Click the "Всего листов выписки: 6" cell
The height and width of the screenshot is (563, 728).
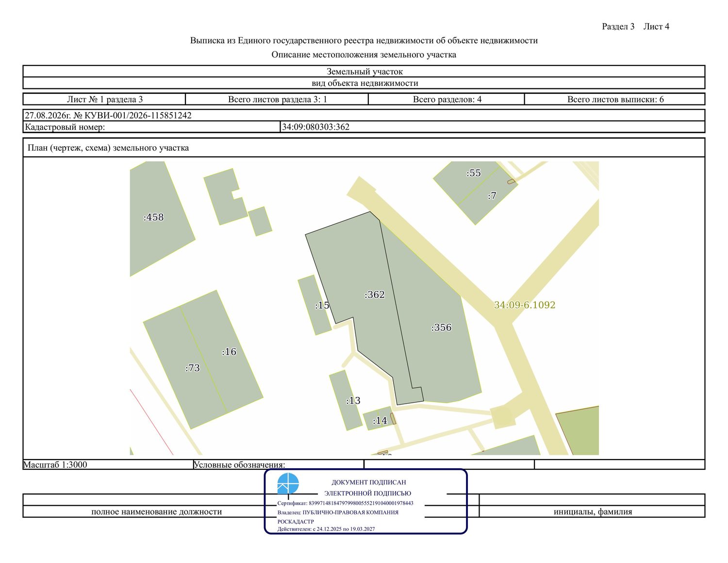point(615,100)
